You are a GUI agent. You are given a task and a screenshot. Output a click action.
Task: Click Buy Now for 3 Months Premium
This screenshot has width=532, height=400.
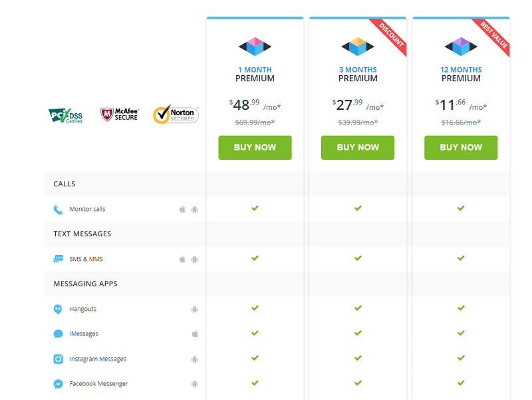click(358, 148)
